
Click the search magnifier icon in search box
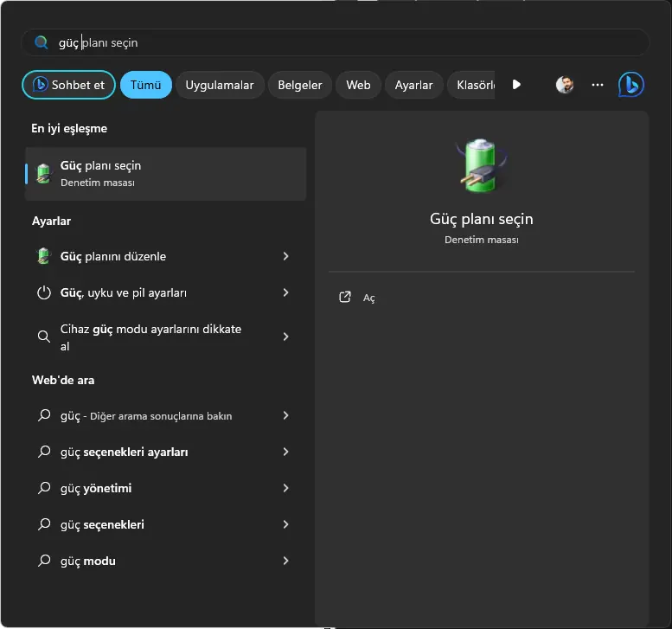tap(41, 42)
